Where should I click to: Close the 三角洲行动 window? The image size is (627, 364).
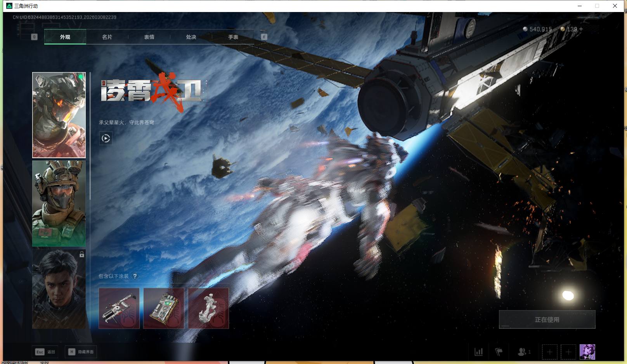click(615, 6)
